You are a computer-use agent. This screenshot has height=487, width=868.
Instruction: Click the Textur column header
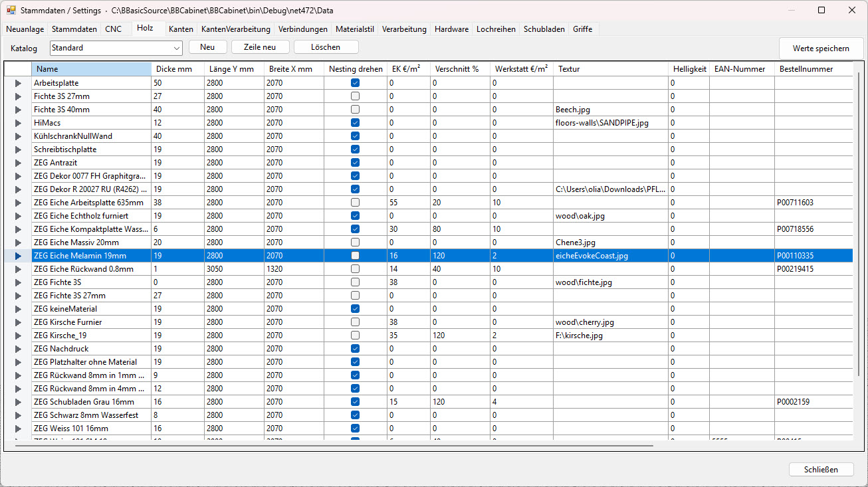[611, 69]
